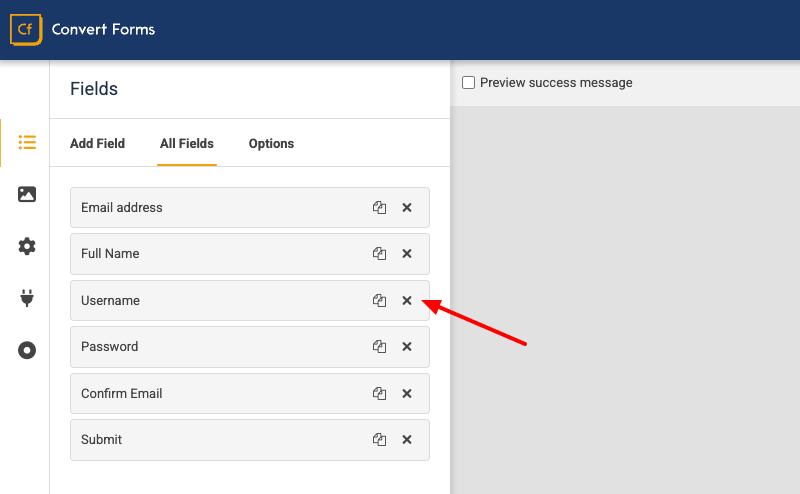The width and height of the screenshot is (800, 494).
Task: Switch to the Add Field tab
Action: coord(97,143)
